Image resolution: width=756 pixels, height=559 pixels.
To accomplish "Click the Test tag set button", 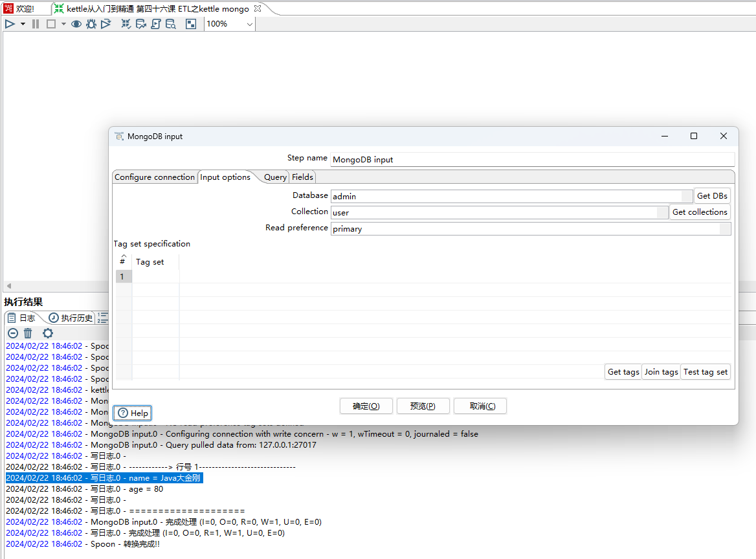I will (705, 371).
